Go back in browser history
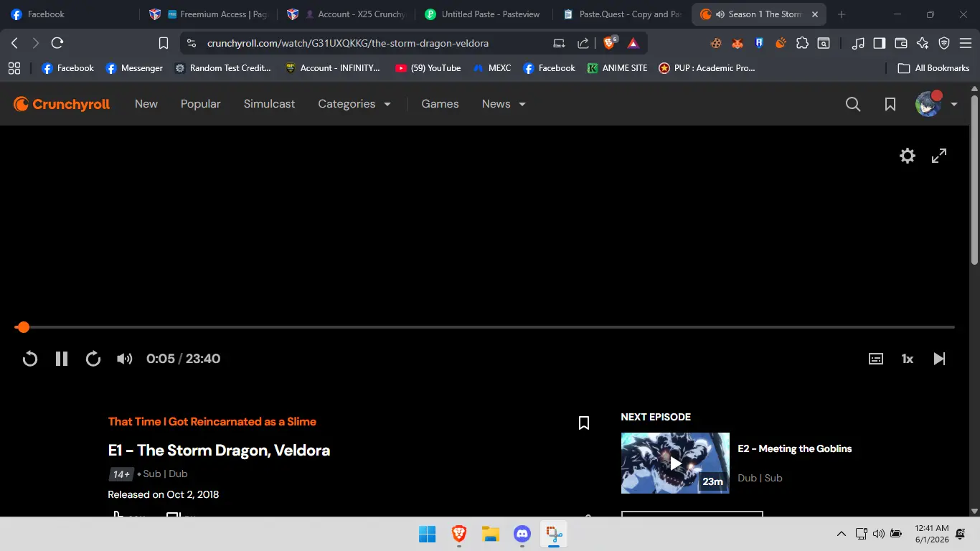The image size is (980, 551). [x=14, y=43]
